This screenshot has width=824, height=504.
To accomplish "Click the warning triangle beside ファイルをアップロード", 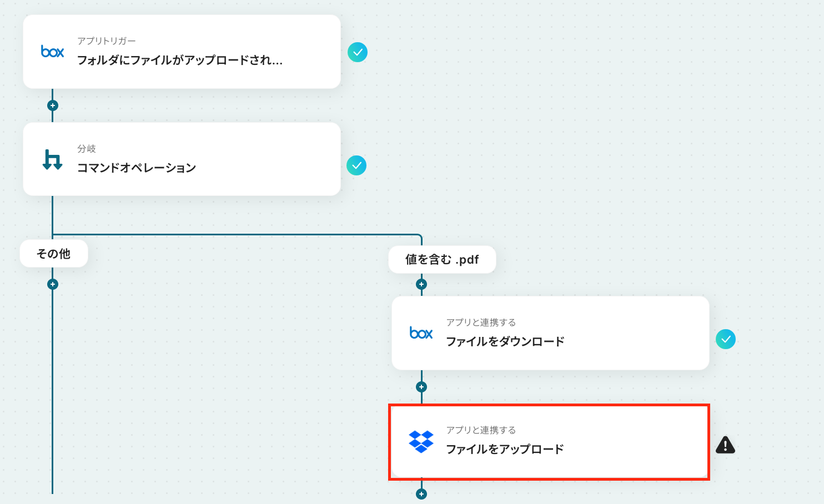I will click(725, 445).
